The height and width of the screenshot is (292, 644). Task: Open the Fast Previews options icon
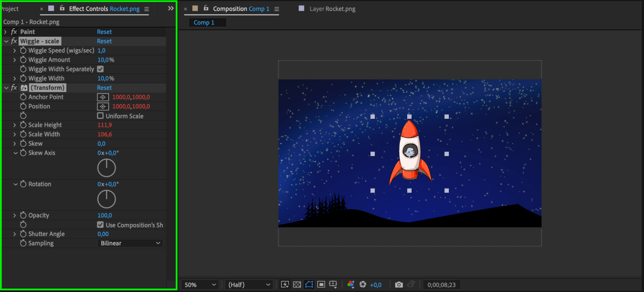click(x=285, y=285)
